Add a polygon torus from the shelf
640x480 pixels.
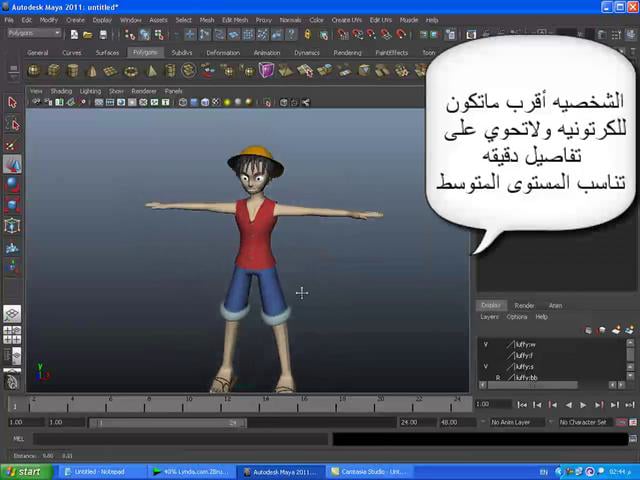131,72
